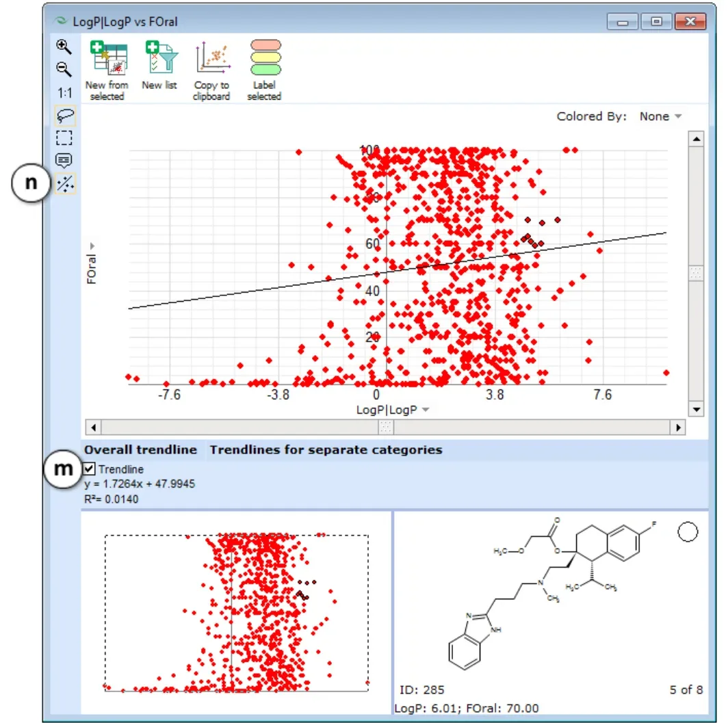The height and width of the screenshot is (723, 728).
Task: Toggle the trendline tool icon
Action: (65, 184)
